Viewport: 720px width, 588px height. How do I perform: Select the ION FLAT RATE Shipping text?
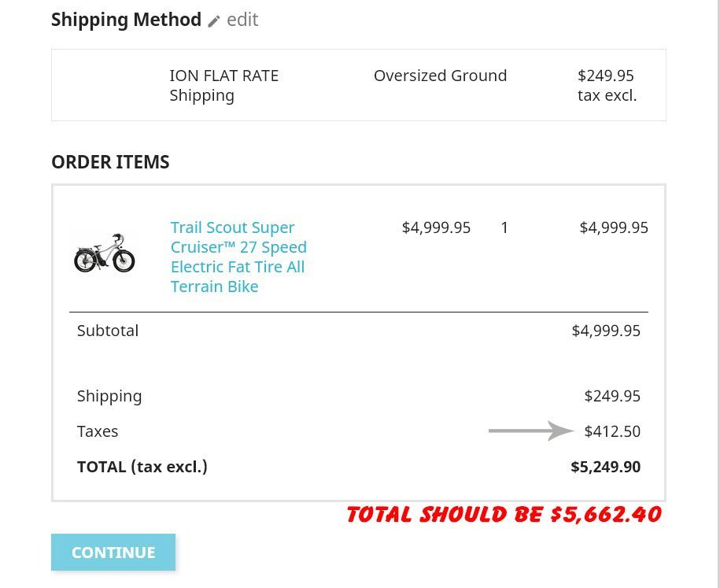223,85
